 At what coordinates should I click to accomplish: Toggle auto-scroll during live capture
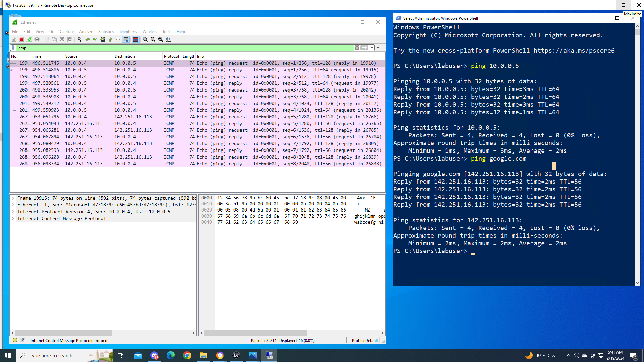[126, 39]
